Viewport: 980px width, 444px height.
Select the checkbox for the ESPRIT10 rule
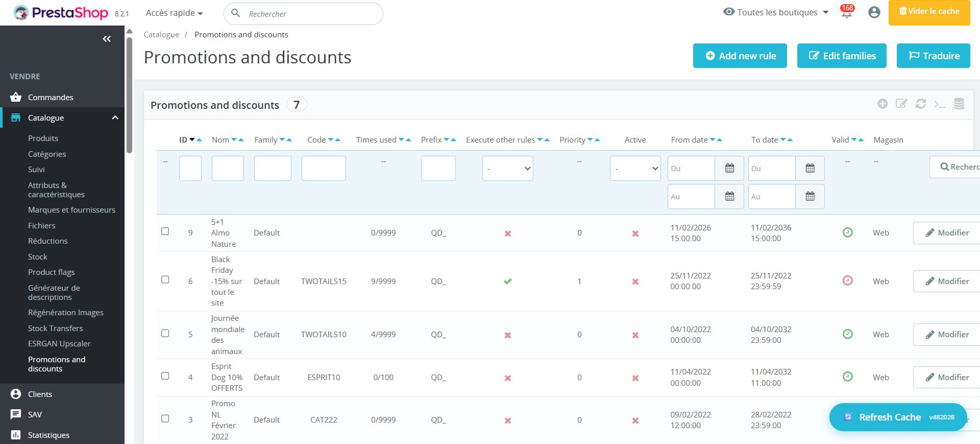click(x=165, y=376)
